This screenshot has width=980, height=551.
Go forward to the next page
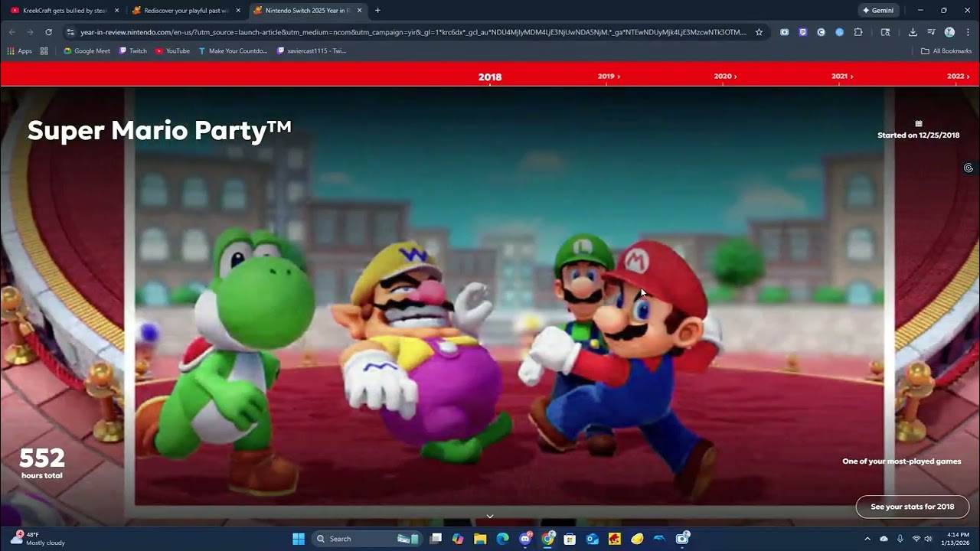pyautogui.click(x=30, y=32)
